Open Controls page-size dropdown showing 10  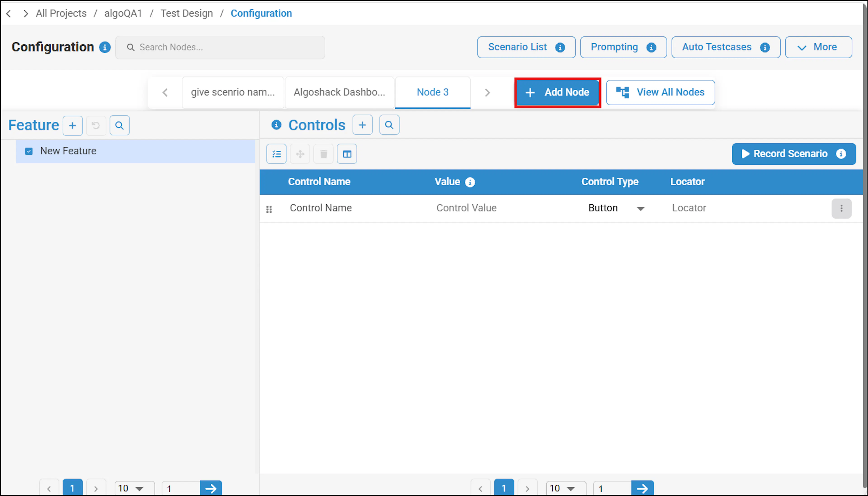click(566, 489)
